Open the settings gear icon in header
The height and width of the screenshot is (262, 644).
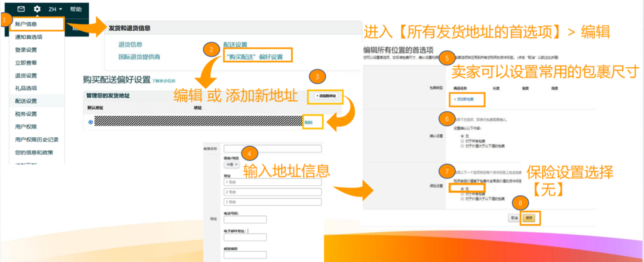[x=37, y=9]
